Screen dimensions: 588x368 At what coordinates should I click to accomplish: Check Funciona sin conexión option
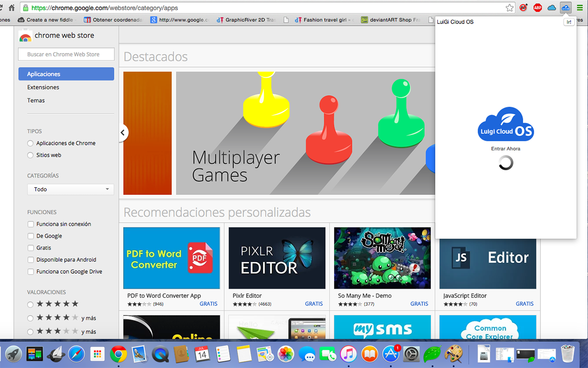(x=30, y=224)
